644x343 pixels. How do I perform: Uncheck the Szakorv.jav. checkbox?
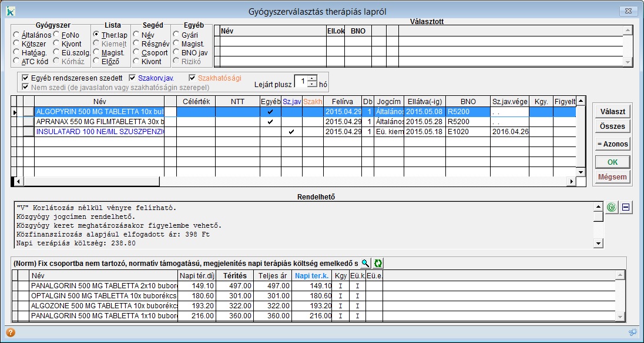133,78
